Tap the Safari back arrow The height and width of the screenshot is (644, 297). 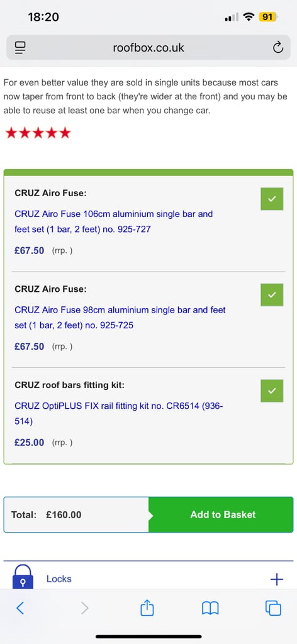click(20, 608)
